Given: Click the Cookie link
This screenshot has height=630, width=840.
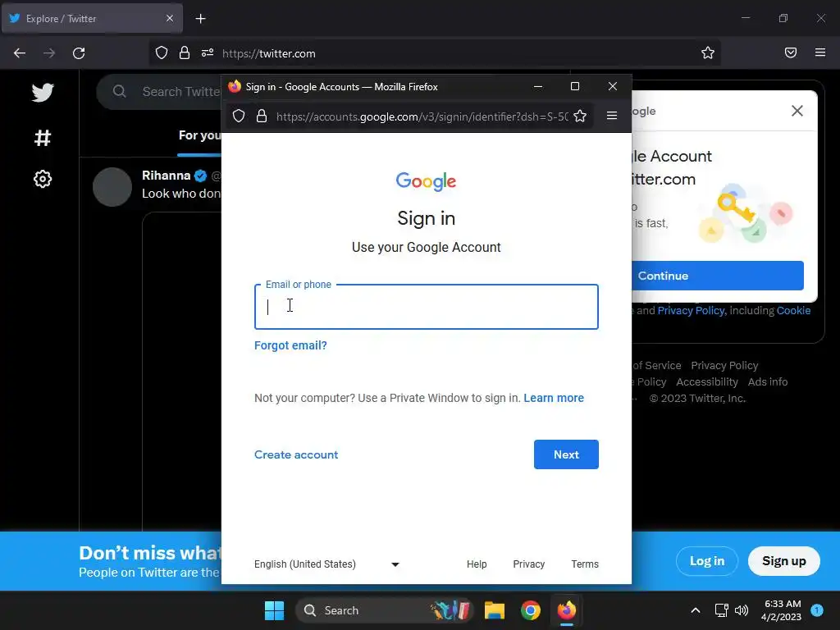Looking at the screenshot, I should click(x=793, y=311).
